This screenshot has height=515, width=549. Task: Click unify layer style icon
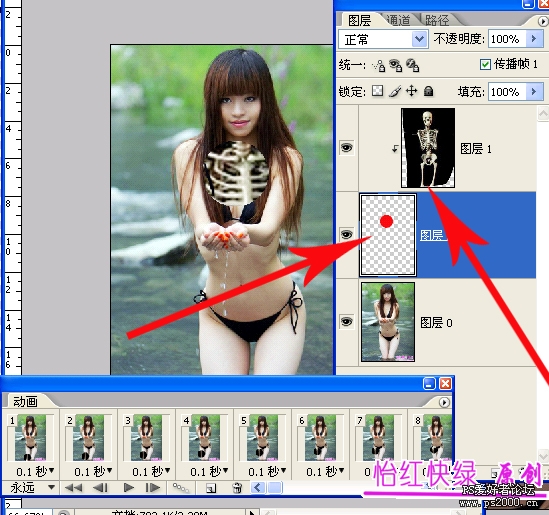[412, 65]
